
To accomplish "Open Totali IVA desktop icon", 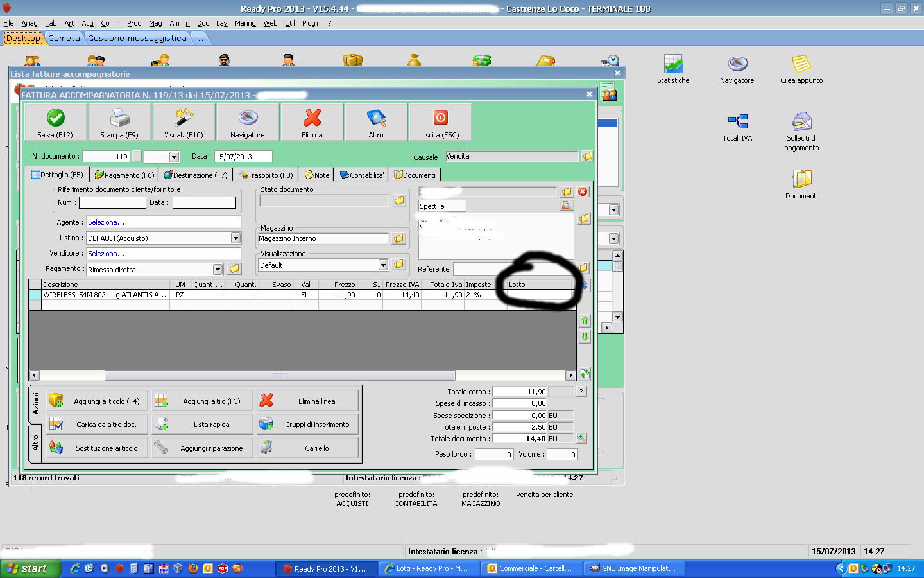I will (737, 127).
